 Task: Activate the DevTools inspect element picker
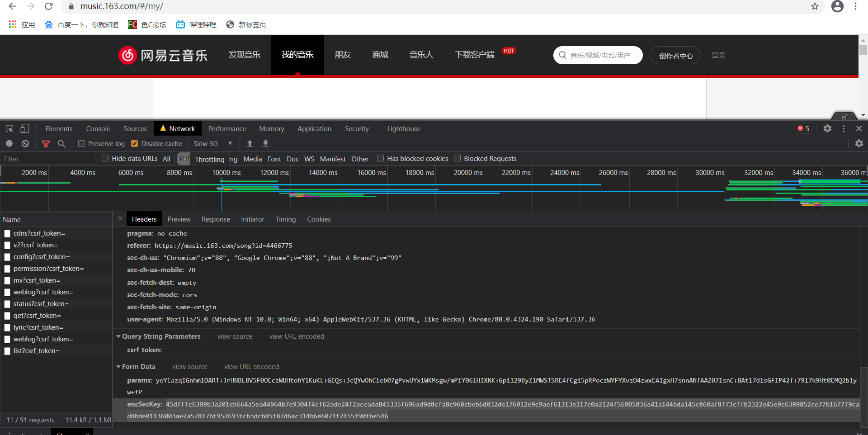(9, 129)
